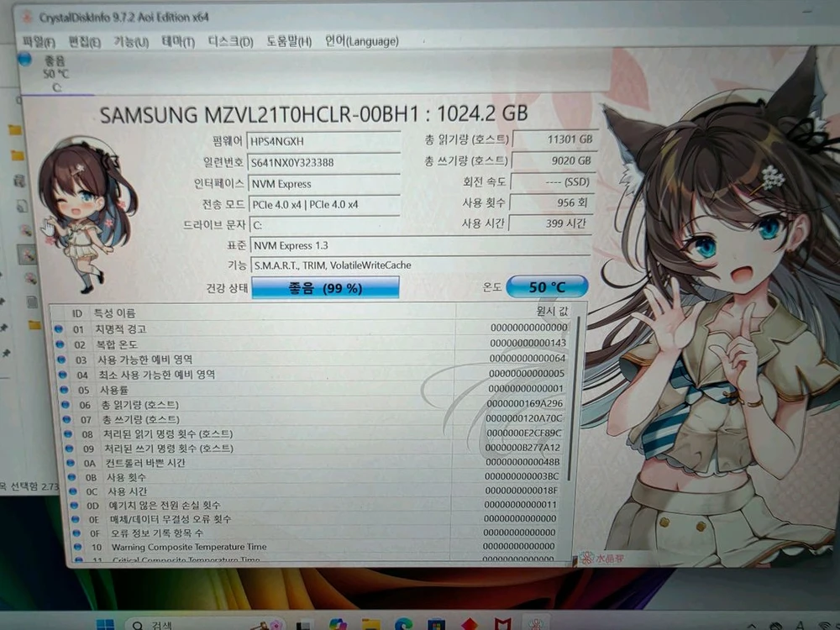Open File Explorer from the taskbar
This screenshot has width=840, height=630.
[x=370, y=625]
